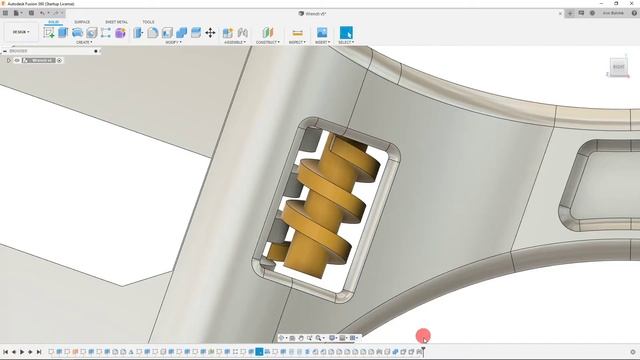Viewport: 640px width, 360px height.
Task: Select the Shell tool
Action: 167,33
